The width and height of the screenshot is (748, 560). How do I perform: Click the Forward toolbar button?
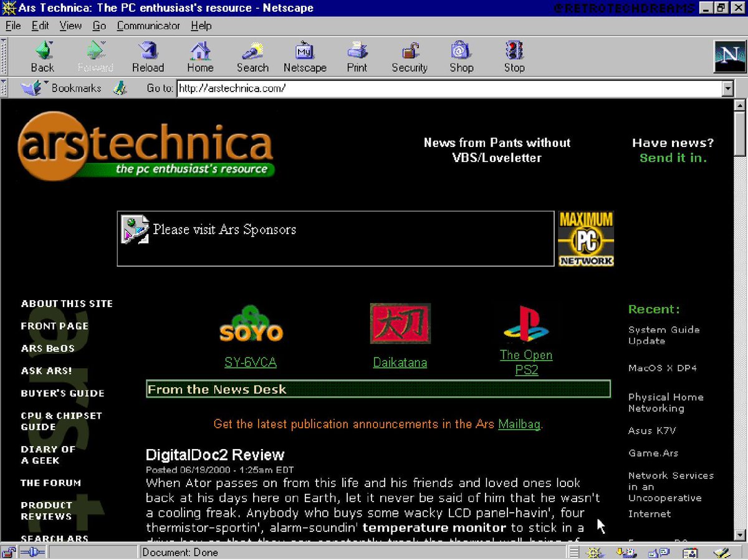pos(95,57)
